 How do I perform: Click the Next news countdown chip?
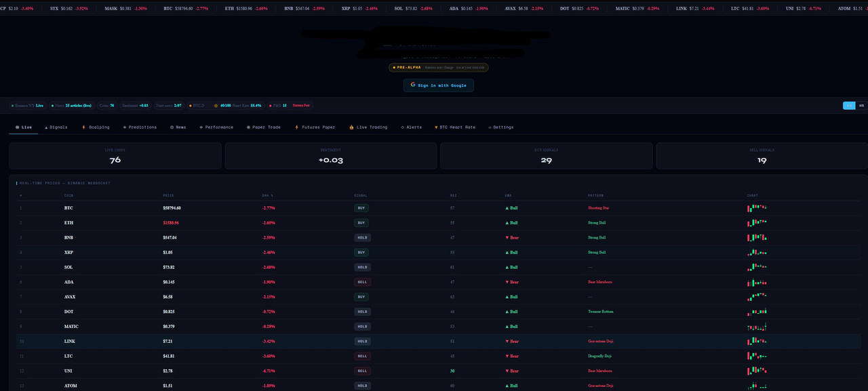point(169,106)
